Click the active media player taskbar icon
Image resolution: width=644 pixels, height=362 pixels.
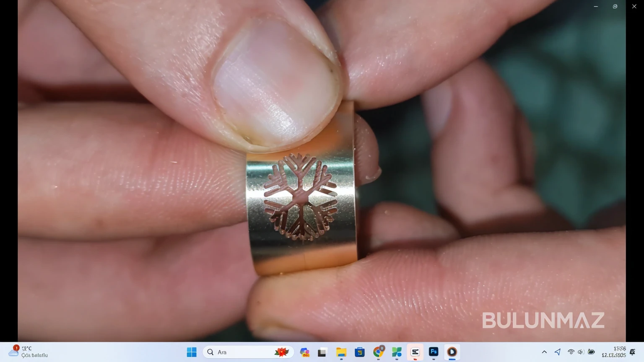(452, 352)
